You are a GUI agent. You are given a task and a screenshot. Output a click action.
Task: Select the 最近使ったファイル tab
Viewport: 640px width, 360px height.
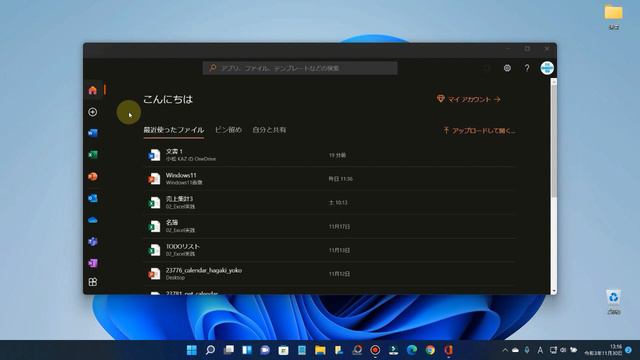click(x=173, y=130)
